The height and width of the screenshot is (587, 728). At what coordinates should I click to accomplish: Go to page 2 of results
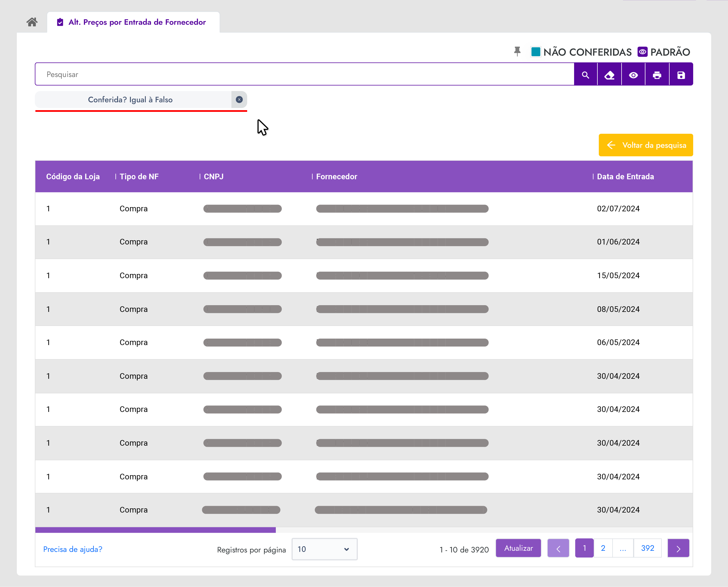pos(603,548)
